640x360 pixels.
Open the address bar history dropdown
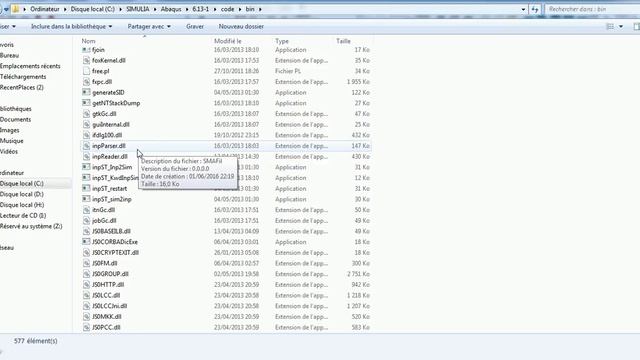tap(523, 9)
